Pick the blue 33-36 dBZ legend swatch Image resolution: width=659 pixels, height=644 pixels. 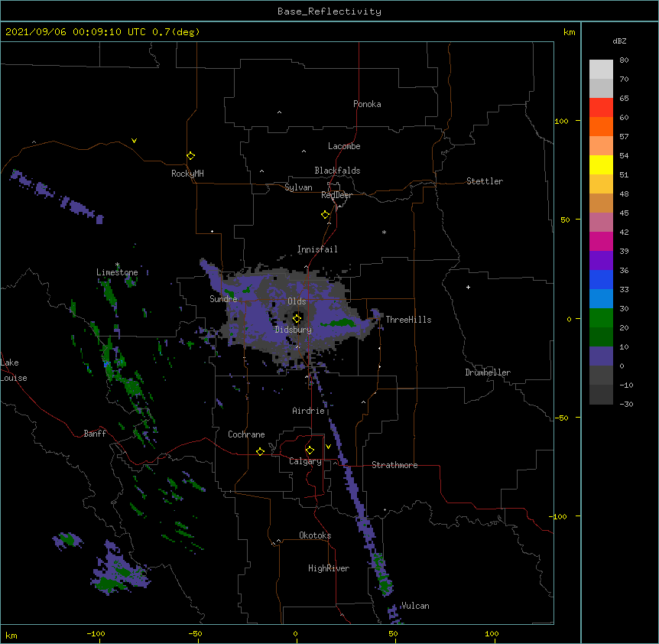coord(601,279)
